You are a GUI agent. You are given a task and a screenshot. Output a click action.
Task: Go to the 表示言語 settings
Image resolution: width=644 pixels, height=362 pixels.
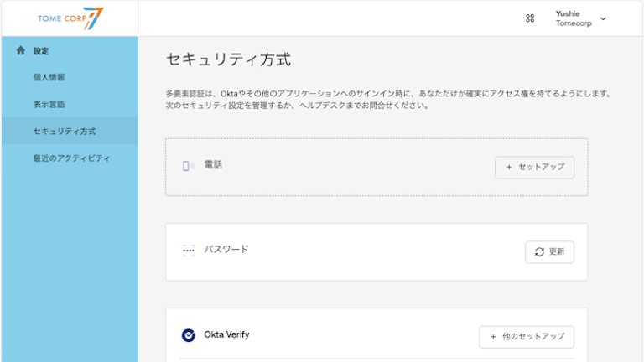pos(49,105)
